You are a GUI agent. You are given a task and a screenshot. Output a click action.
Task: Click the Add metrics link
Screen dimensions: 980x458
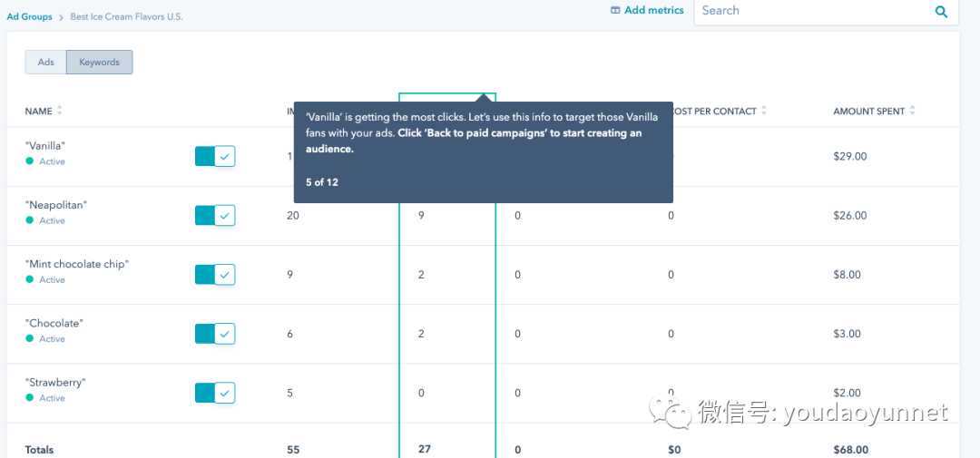coord(648,10)
